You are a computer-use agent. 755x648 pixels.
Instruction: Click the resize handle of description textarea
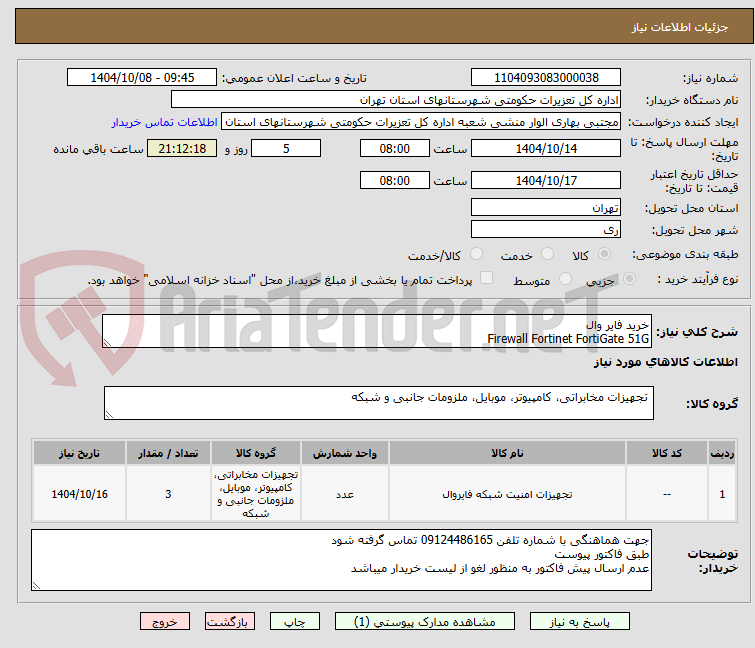107,343
